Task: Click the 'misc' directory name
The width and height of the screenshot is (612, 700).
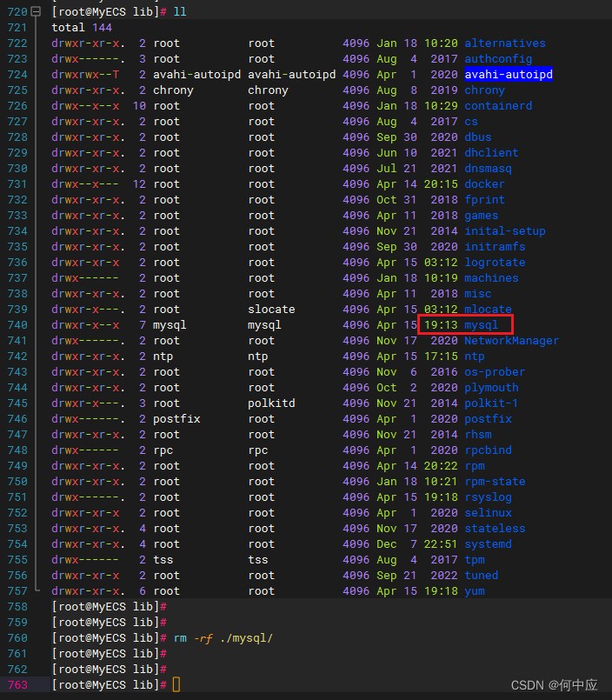Action: (478, 293)
